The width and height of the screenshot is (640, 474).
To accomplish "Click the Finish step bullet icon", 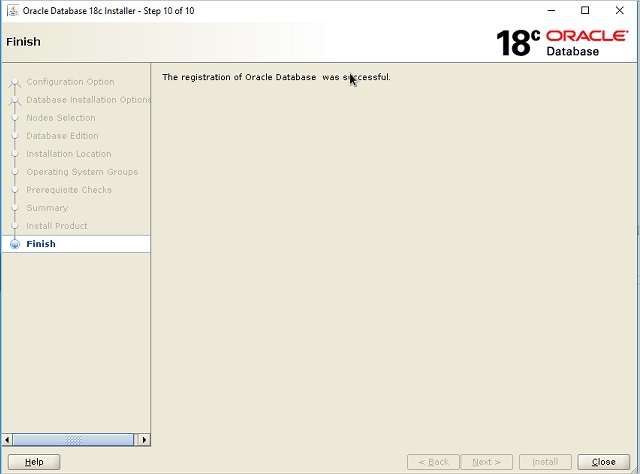I will [x=15, y=244].
